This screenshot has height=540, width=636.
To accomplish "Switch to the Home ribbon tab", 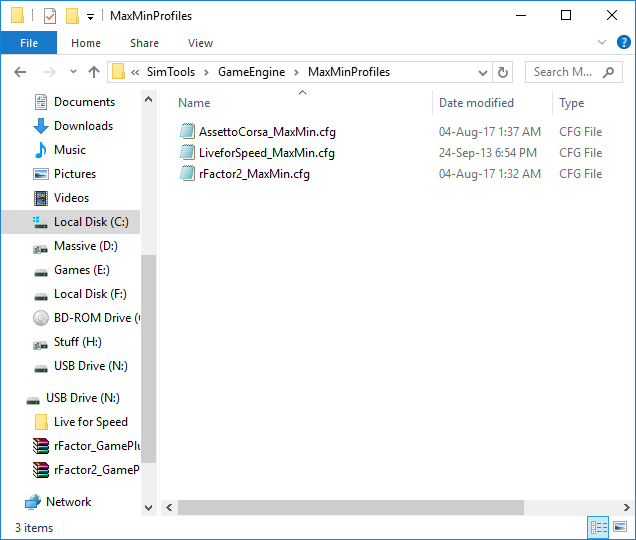I will tap(86, 43).
